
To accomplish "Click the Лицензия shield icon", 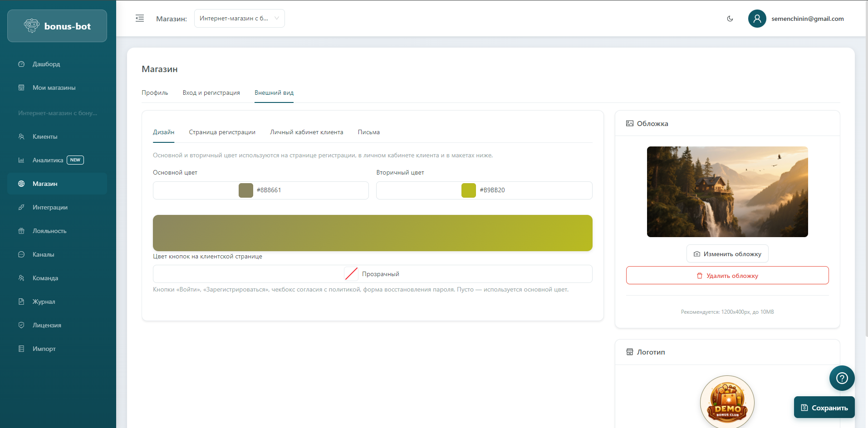I will (21, 325).
